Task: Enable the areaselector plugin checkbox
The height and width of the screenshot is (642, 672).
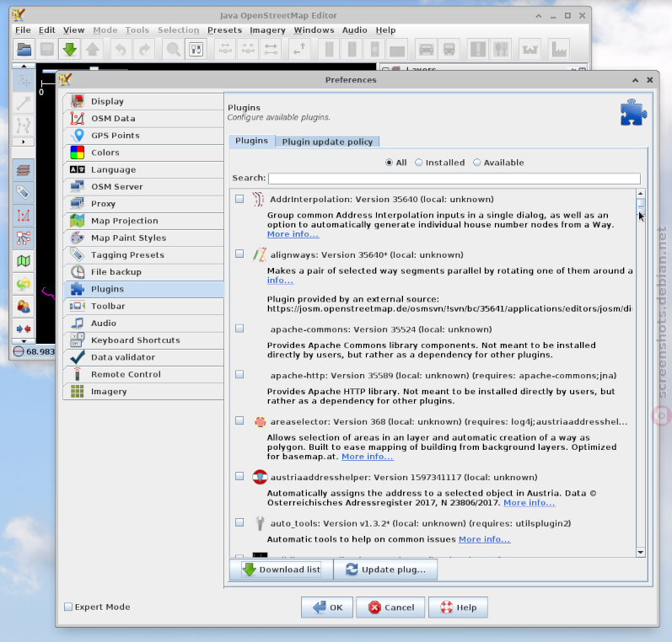Action: click(x=239, y=421)
